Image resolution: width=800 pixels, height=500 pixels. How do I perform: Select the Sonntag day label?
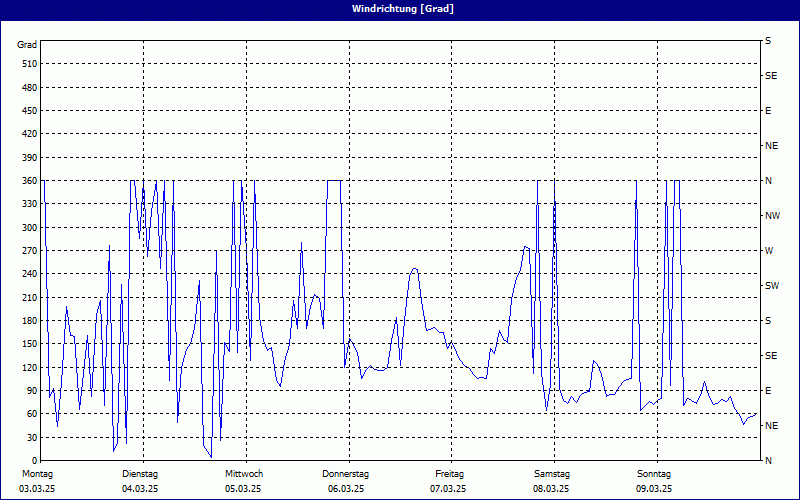coord(654,474)
